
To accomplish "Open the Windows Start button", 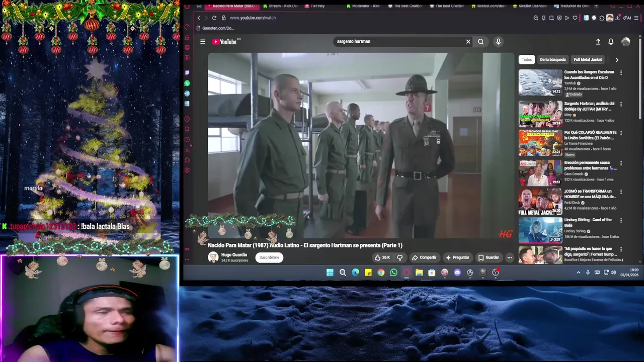I will [330, 273].
